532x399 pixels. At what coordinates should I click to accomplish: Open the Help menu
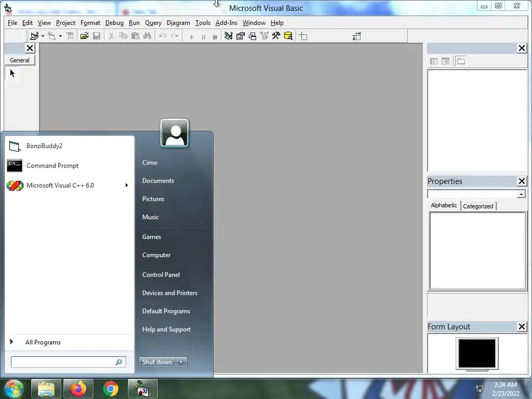pyautogui.click(x=277, y=23)
